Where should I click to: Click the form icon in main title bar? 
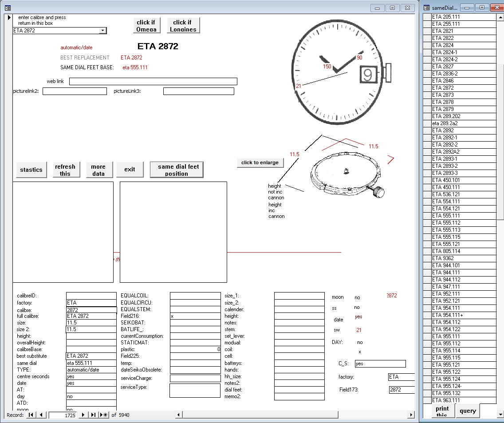click(8, 8)
